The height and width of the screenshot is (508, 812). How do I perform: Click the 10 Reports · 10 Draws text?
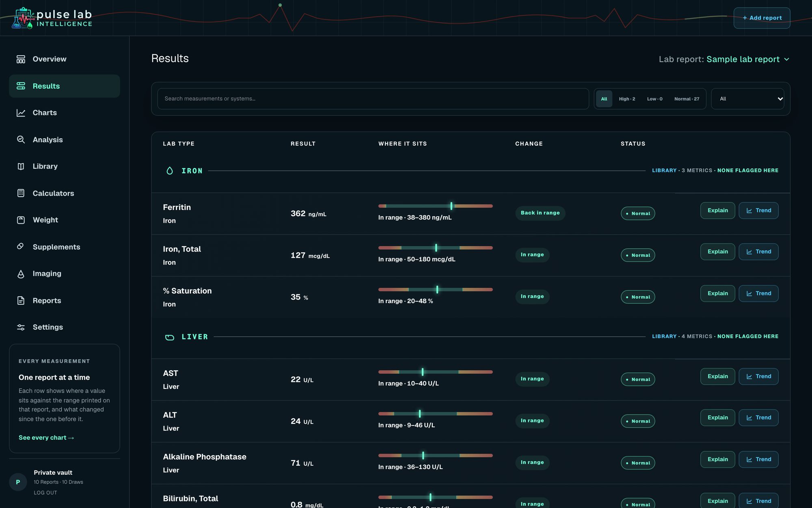pos(58,482)
